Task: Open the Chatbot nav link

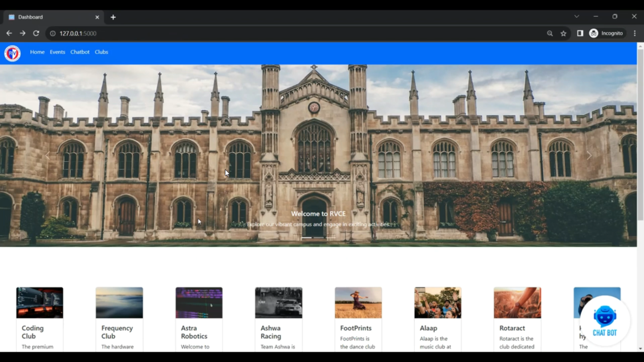Action: (80, 52)
